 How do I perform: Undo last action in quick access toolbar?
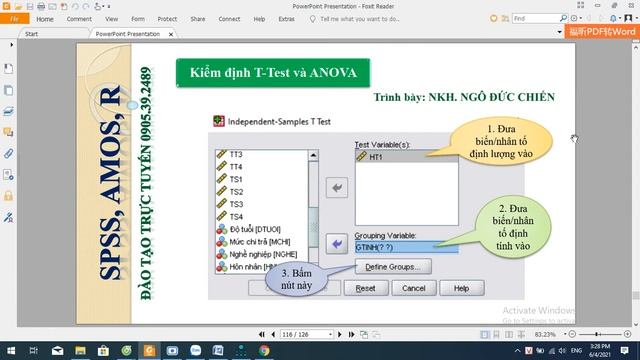tap(75, 6)
